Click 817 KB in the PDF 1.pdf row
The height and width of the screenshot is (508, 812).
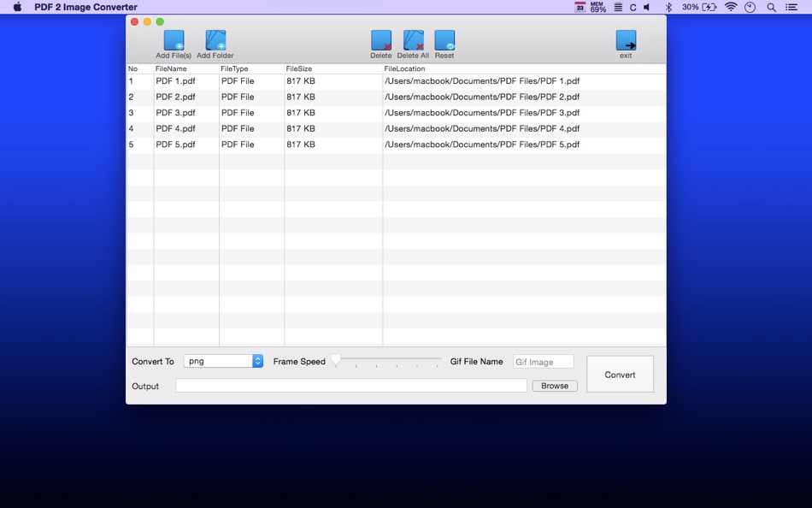tap(300, 81)
